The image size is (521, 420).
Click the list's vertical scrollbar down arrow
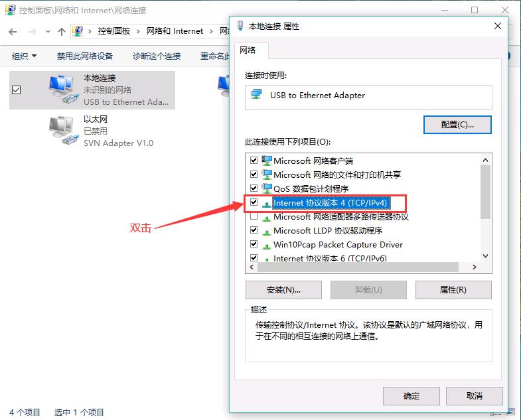pos(485,256)
